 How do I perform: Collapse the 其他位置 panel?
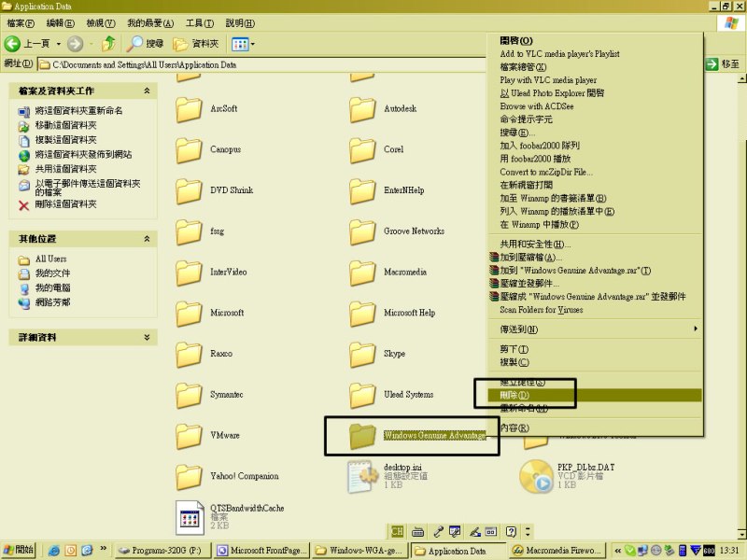pos(147,239)
